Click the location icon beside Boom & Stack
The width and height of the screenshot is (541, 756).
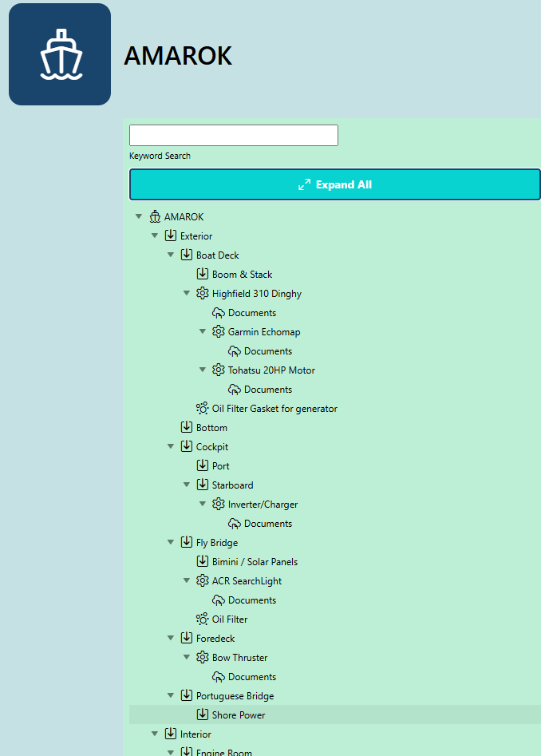coord(203,275)
